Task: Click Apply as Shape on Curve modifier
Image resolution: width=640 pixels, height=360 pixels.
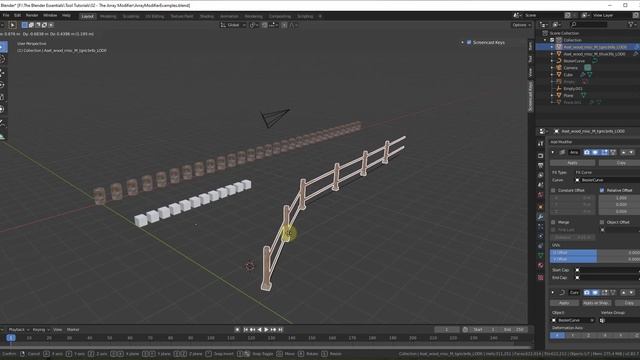Action: pyautogui.click(x=596, y=303)
